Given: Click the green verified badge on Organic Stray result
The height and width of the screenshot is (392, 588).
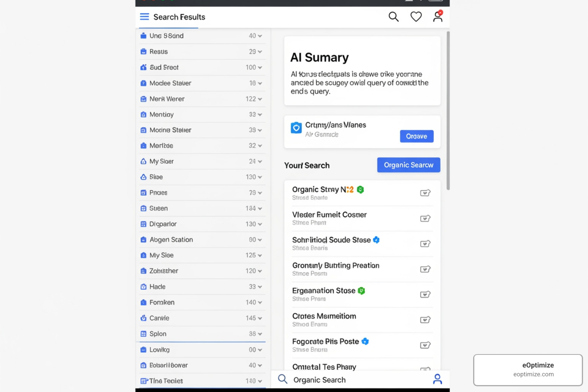Looking at the screenshot, I should [360, 189].
